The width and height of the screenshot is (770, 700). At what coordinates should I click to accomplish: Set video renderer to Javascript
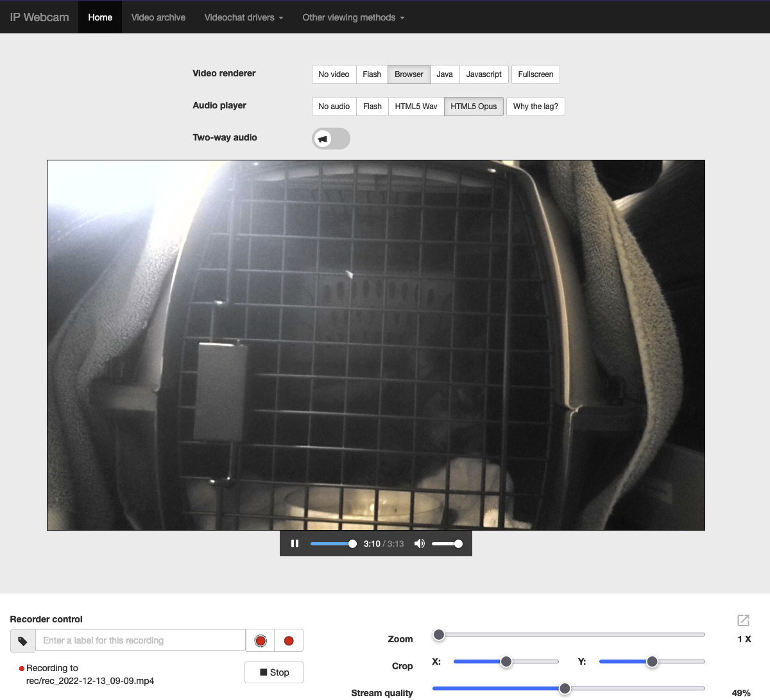tap(484, 74)
